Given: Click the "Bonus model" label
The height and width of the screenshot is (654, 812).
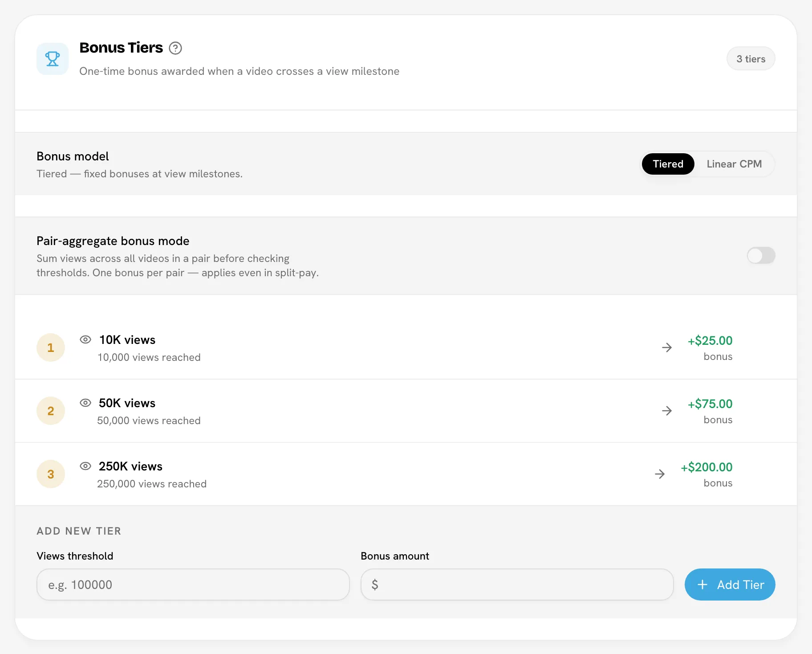Looking at the screenshot, I should (73, 156).
